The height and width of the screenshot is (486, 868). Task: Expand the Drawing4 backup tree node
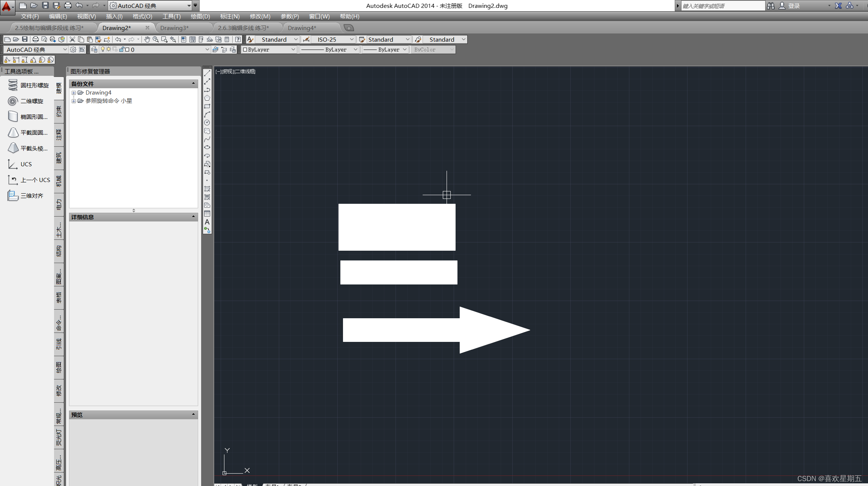74,93
